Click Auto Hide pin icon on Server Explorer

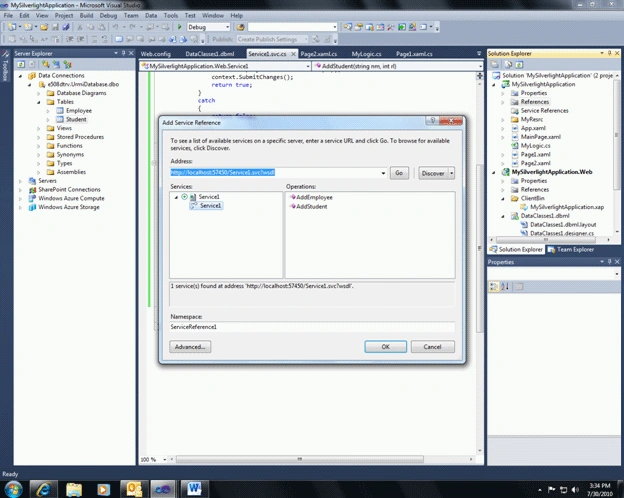pyautogui.click(x=123, y=53)
